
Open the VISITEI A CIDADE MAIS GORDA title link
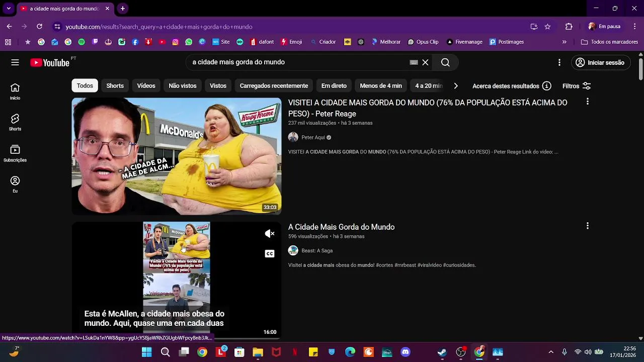pyautogui.click(x=428, y=108)
